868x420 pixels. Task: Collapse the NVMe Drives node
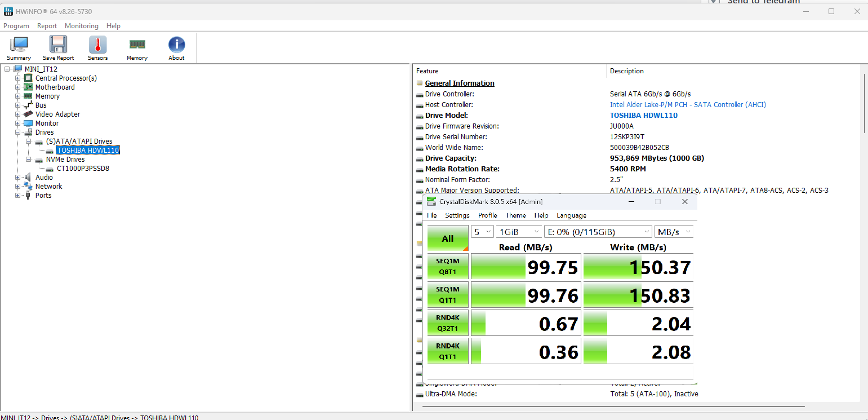click(x=29, y=160)
